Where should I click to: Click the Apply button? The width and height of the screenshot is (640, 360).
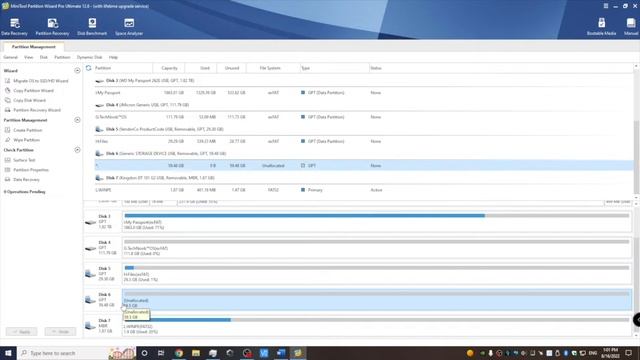22,331
